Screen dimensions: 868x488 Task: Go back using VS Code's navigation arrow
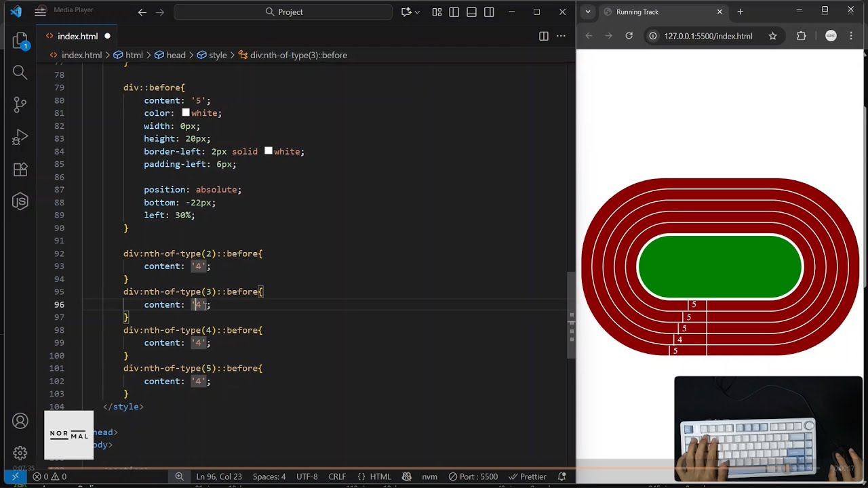point(142,12)
